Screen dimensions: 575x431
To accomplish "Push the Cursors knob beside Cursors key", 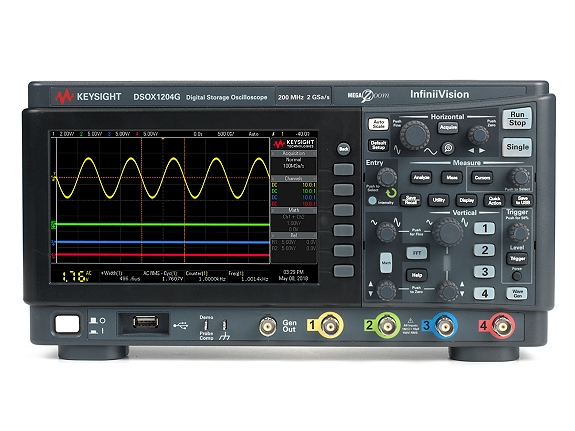I will tap(519, 178).
